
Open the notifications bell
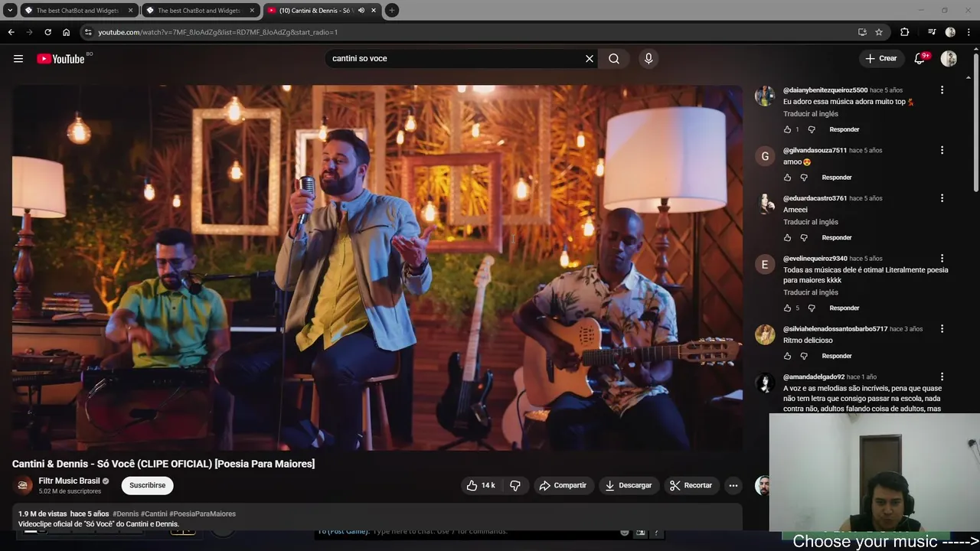click(920, 58)
